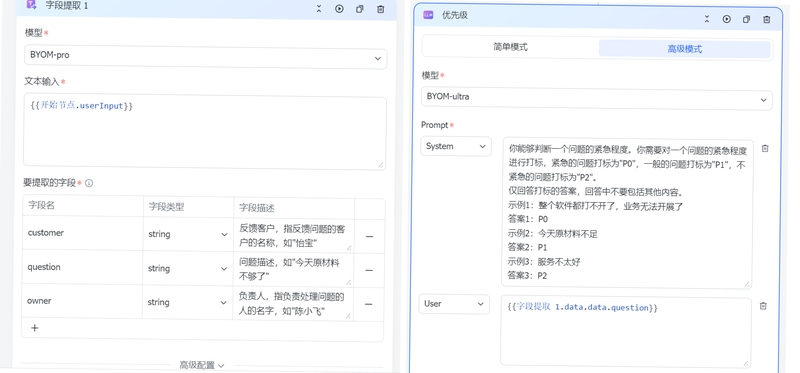Expand the 高级配置 section
Viewport: 800px width, 373px height.
(202, 365)
